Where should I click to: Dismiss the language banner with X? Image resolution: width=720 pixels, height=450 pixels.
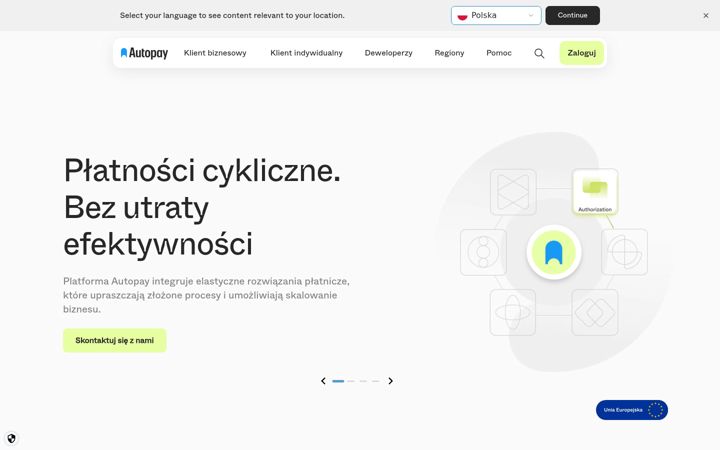[x=706, y=16]
